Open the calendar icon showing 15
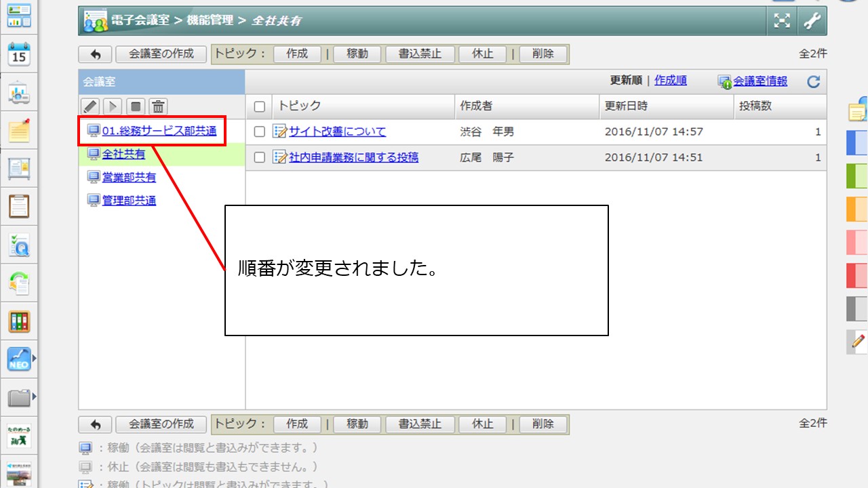The height and width of the screenshot is (488, 868). point(19,54)
